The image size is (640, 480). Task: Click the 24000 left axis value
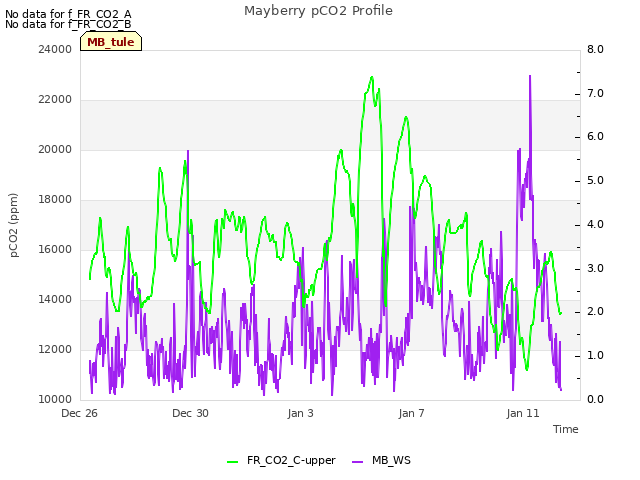(x=55, y=49)
